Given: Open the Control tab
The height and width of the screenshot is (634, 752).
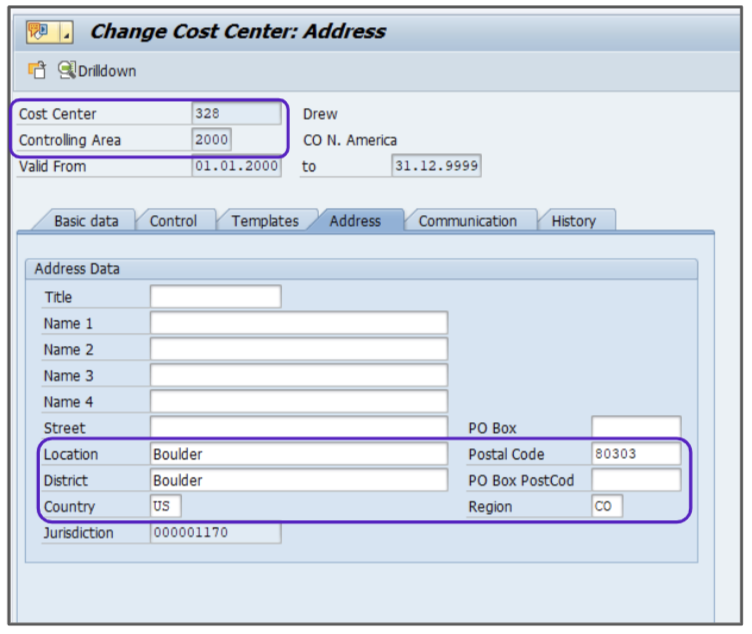Looking at the screenshot, I should coord(173,221).
